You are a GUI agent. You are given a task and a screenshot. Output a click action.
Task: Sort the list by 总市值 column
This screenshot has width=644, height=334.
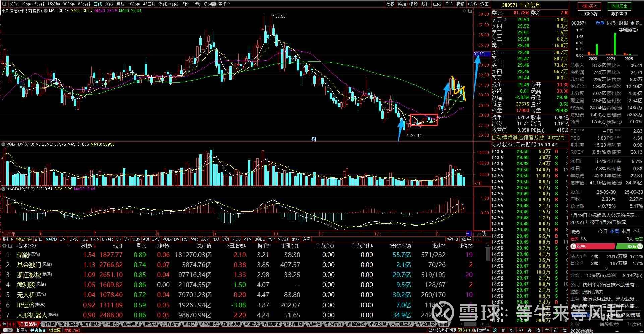point(204,246)
